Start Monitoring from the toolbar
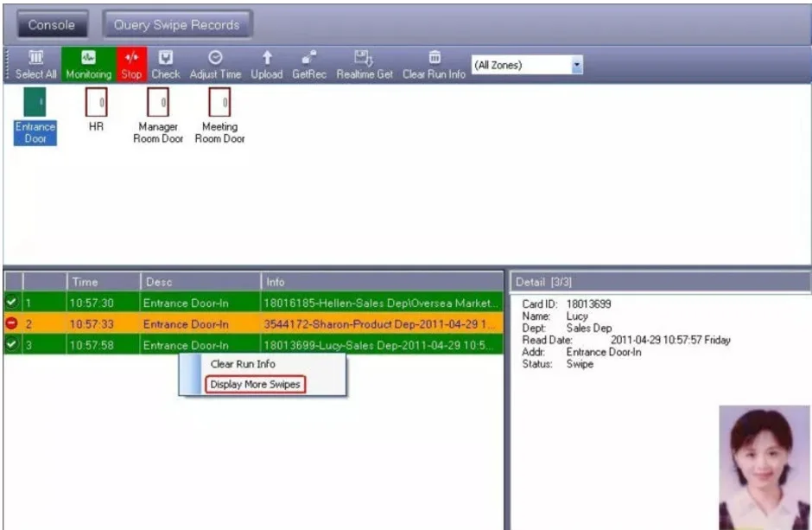This screenshot has height=530, width=812. pos(89,65)
